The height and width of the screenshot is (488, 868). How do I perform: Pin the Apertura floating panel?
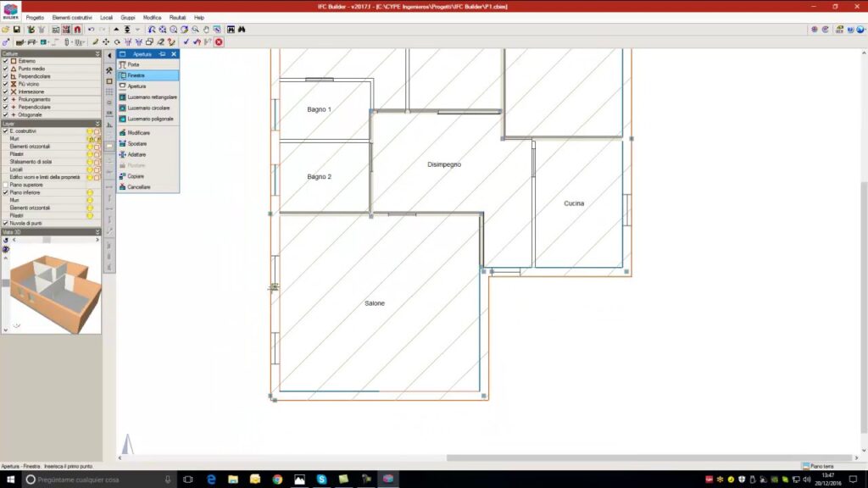(x=162, y=53)
